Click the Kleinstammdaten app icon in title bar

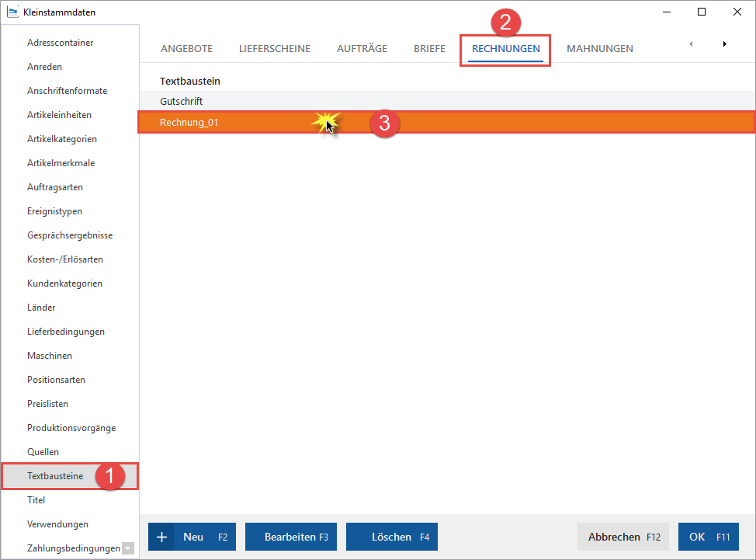coord(12,12)
